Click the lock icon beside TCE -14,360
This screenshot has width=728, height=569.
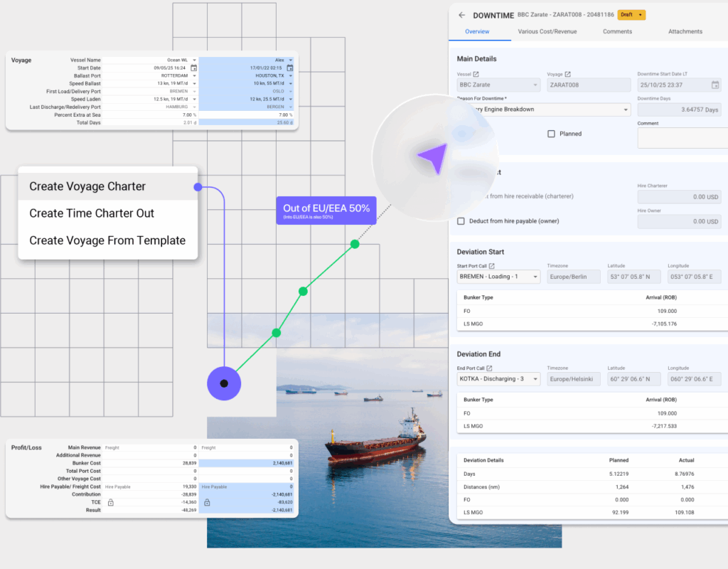[x=110, y=502]
